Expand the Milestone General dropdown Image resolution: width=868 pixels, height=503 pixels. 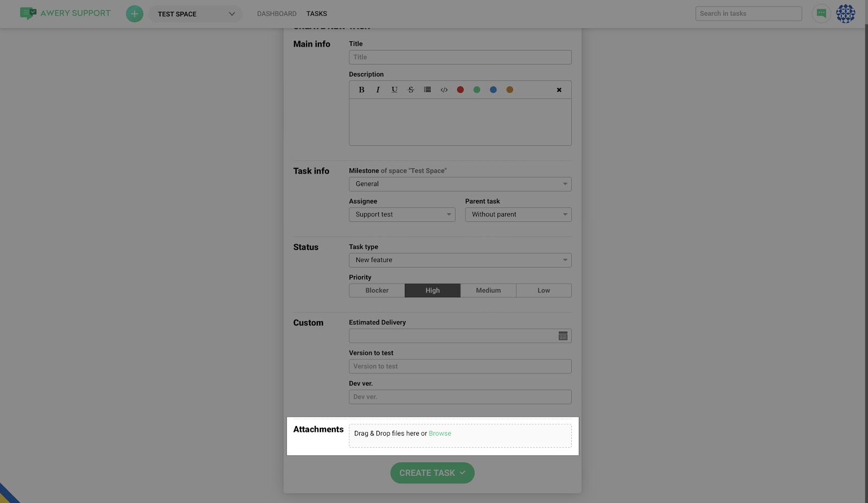point(459,184)
